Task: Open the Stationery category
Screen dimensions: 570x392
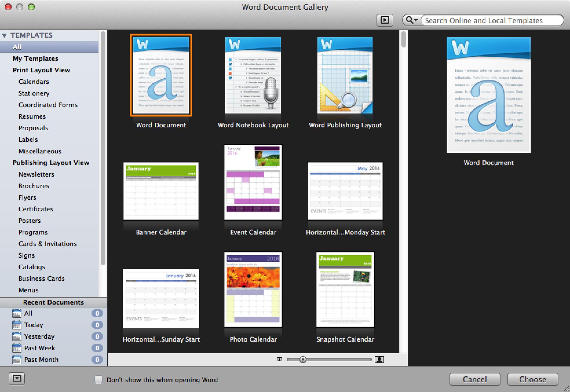Action: click(x=49, y=93)
